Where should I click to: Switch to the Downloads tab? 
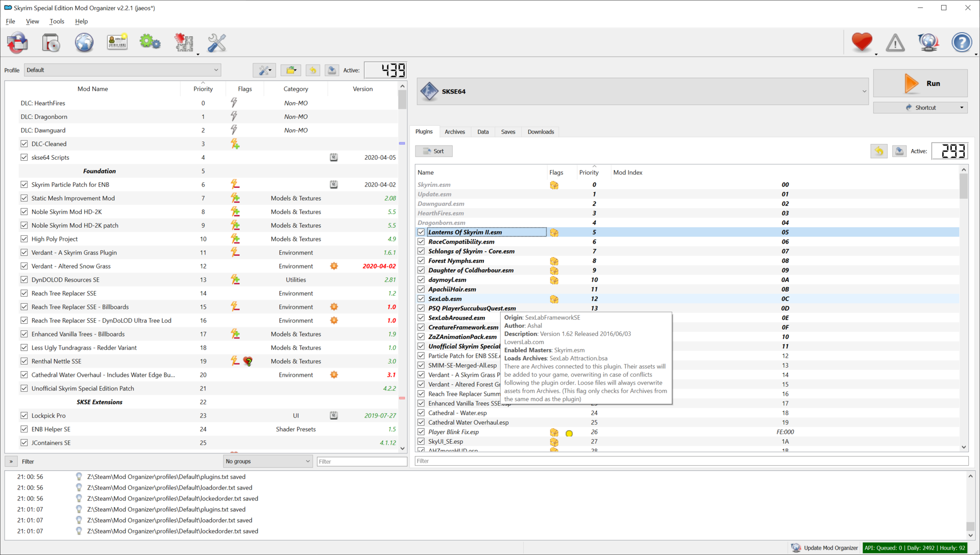click(x=541, y=132)
